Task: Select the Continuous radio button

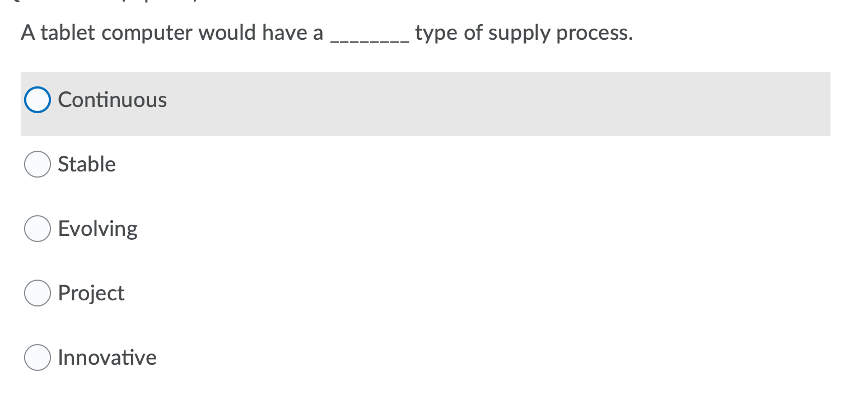Action: (x=37, y=99)
